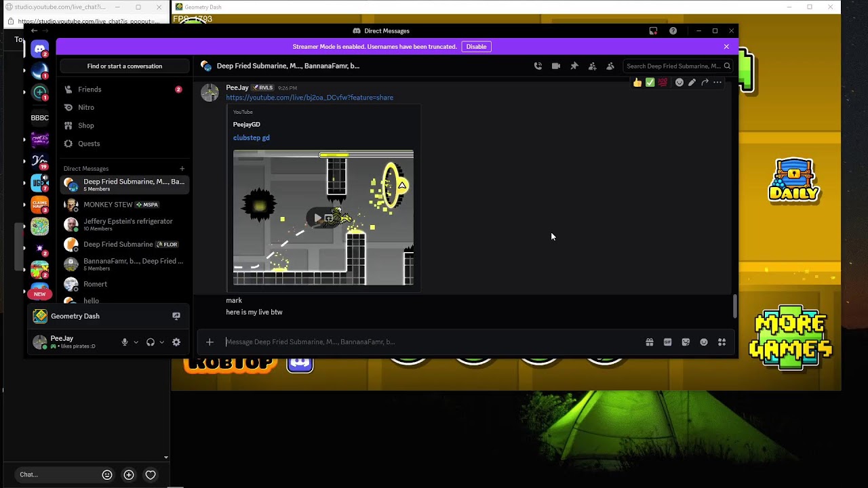Screen dimensions: 868x488
Task: Click the heart icon in YouTube chat
Action: coord(151,475)
